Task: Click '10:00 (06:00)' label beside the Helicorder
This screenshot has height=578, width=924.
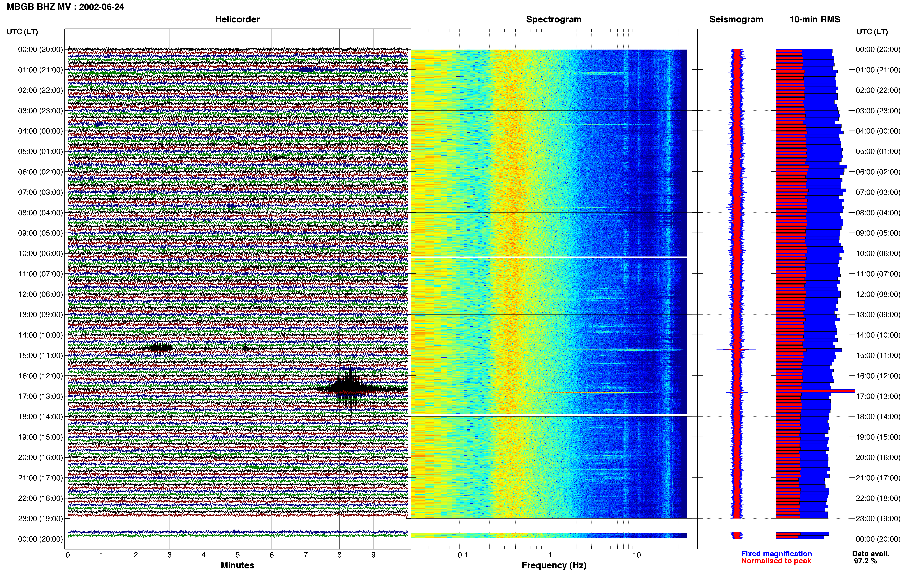Action: click(x=41, y=253)
